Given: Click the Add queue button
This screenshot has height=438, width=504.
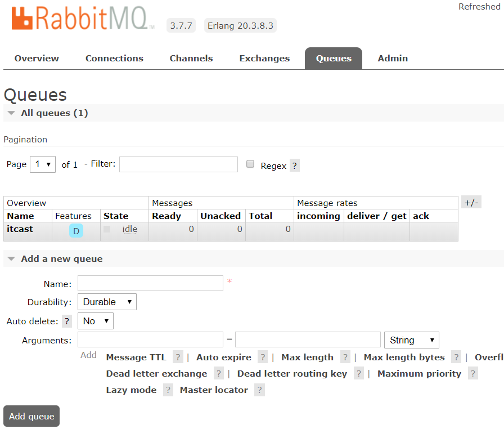Looking at the screenshot, I should [x=31, y=416].
